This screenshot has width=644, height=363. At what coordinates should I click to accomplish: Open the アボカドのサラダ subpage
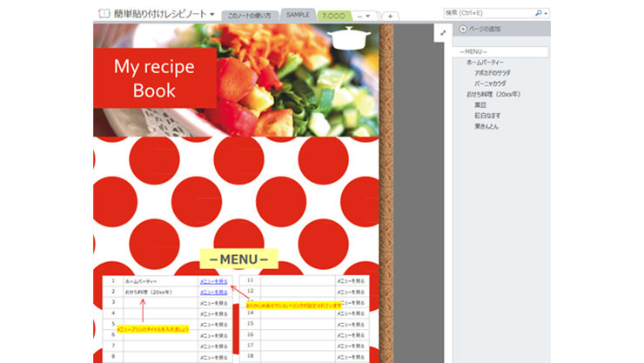[497, 73]
